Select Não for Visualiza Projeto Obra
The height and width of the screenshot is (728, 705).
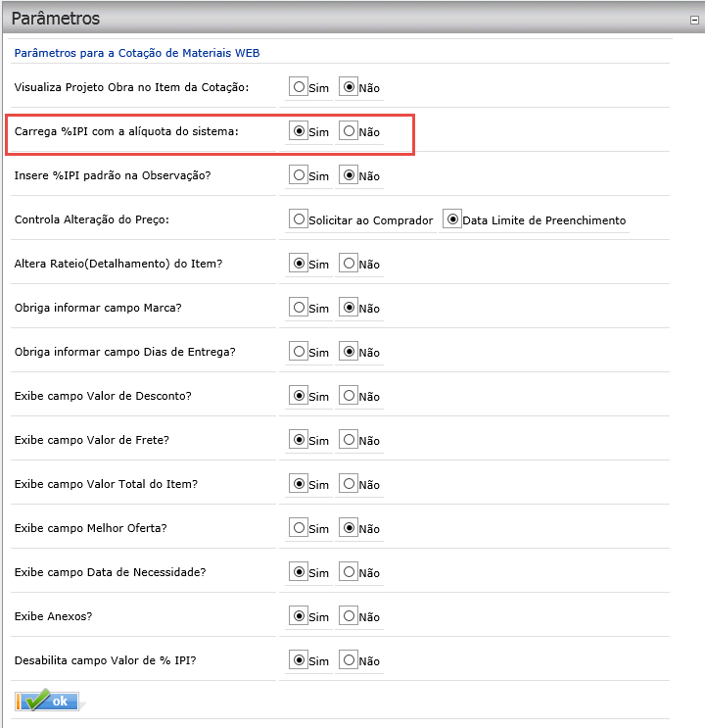(x=349, y=87)
